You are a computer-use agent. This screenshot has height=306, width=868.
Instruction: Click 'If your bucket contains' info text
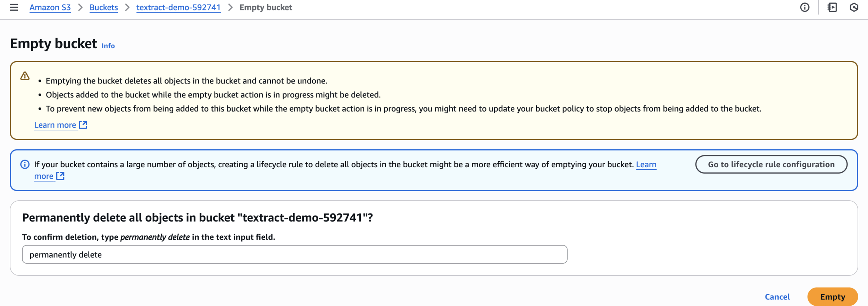pos(334,164)
